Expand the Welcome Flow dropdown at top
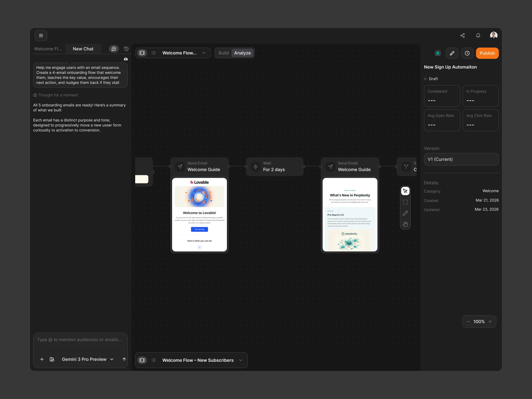 (204, 53)
